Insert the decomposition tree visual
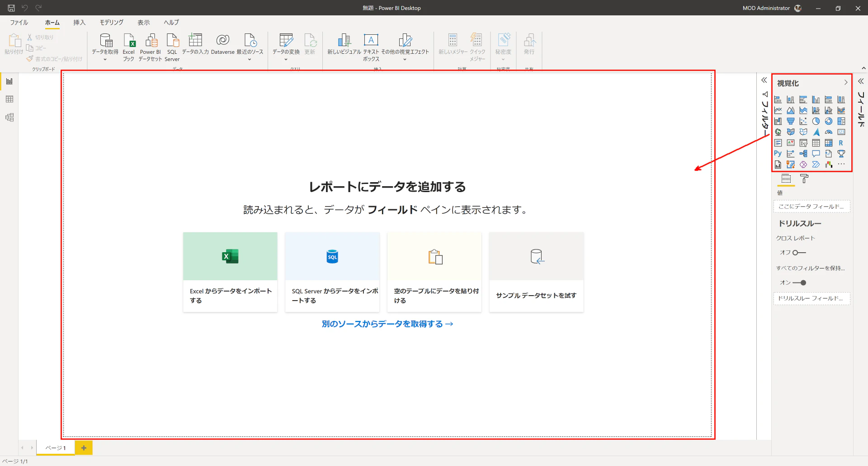This screenshot has height=466, width=868. 803,154
